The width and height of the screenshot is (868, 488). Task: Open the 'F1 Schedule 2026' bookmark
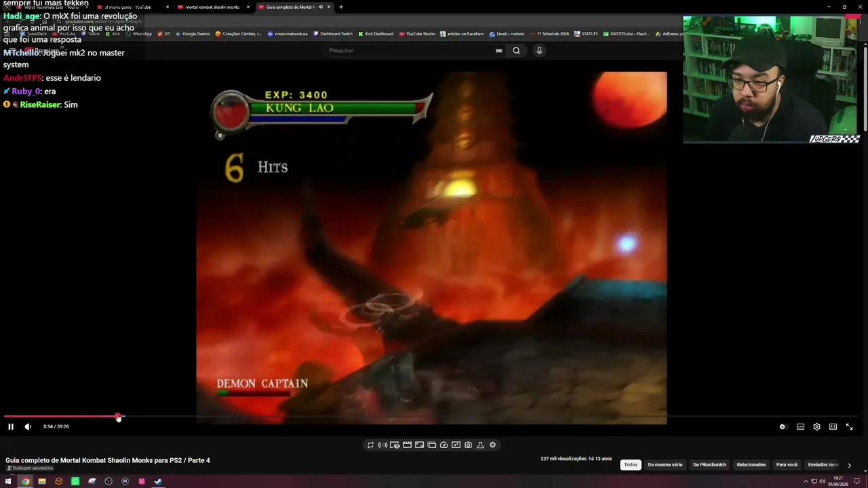pos(549,34)
